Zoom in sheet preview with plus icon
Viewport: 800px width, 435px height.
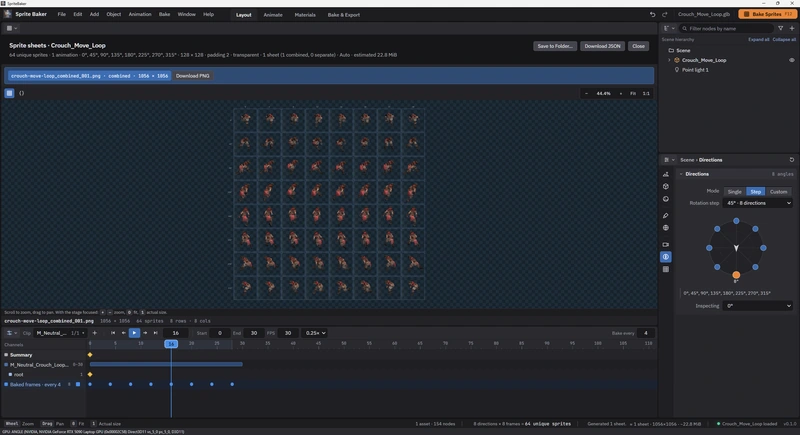coord(620,93)
